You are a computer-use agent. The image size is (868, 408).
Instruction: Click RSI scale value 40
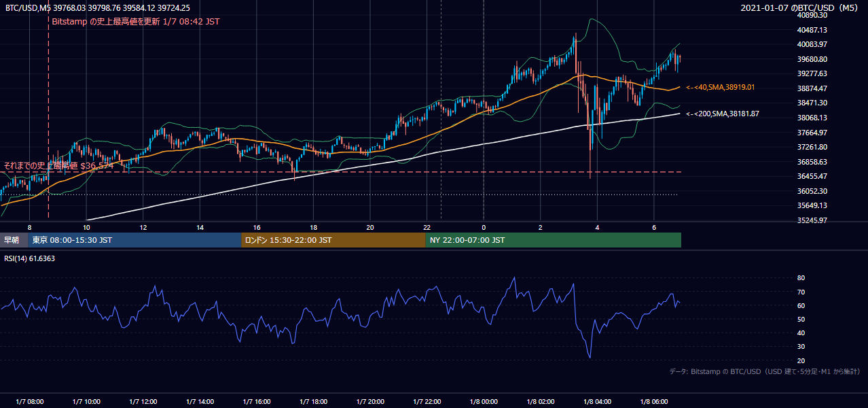click(801, 333)
